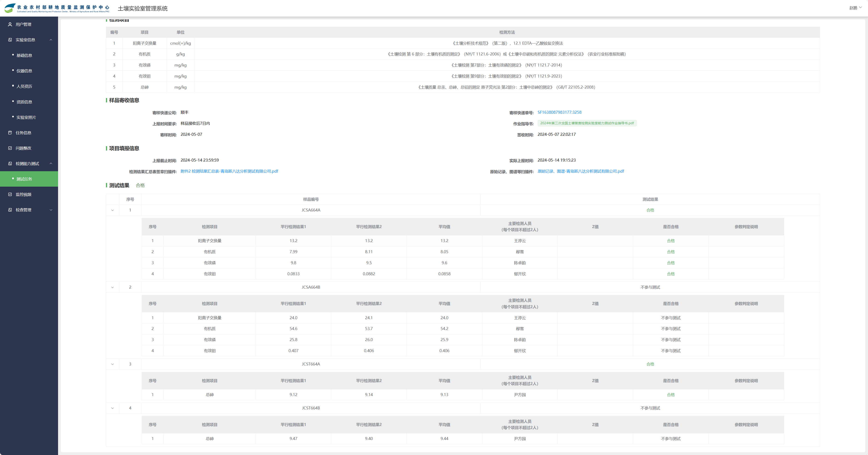Click the 用户管理 user icon in sidebar
Screen dimensions: 868x455
(10, 24)
